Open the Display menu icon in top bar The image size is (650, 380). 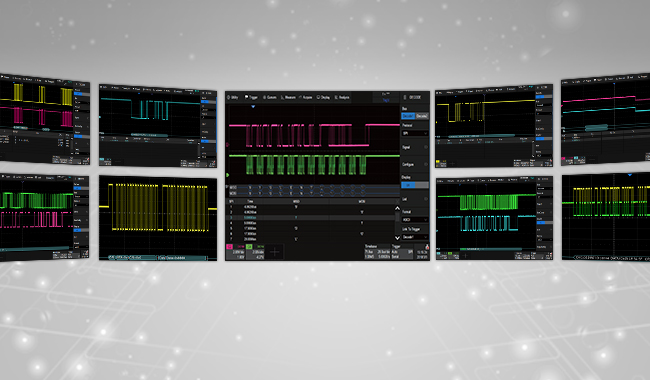click(323, 97)
